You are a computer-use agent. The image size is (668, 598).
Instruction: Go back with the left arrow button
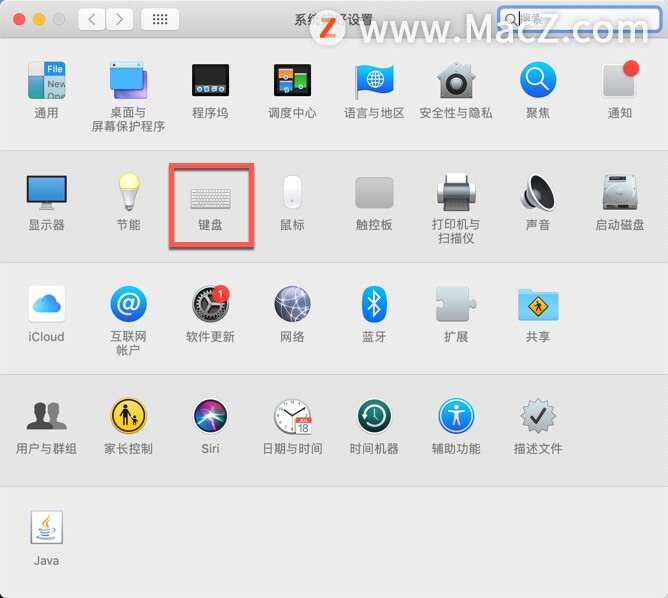(x=91, y=19)
